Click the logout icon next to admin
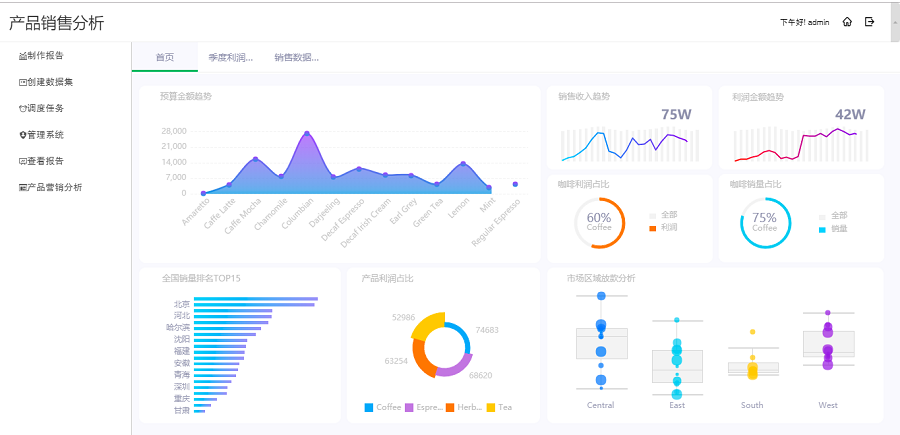 (x=869, y=21)
